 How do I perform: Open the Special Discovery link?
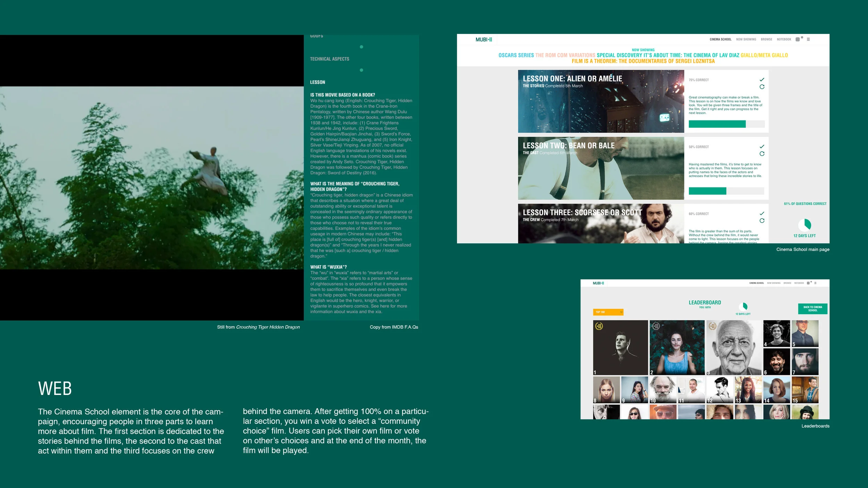(619, 56)
